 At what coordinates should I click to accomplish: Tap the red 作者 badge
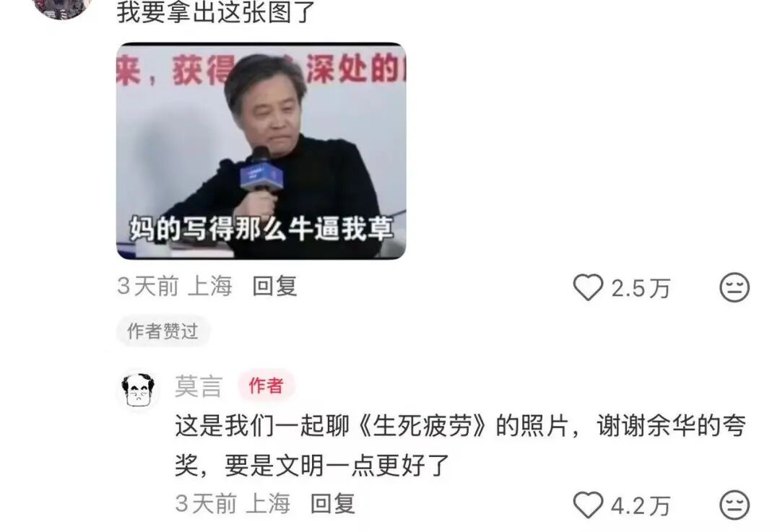(266, 385)
